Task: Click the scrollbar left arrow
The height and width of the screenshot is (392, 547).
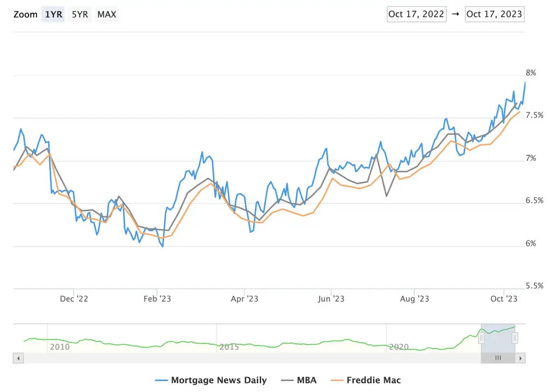Action: (x=18, y=358)
